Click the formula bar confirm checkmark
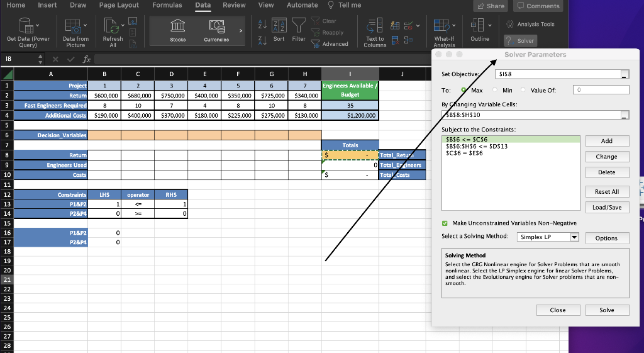 70,59
